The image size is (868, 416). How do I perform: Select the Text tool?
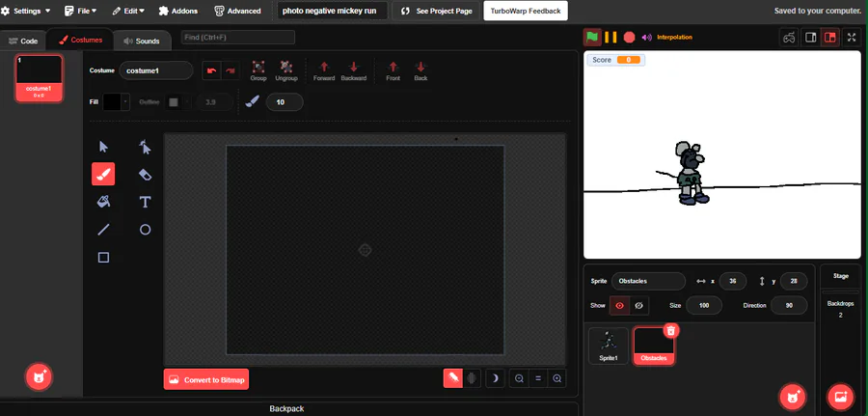tap(145, 202)
